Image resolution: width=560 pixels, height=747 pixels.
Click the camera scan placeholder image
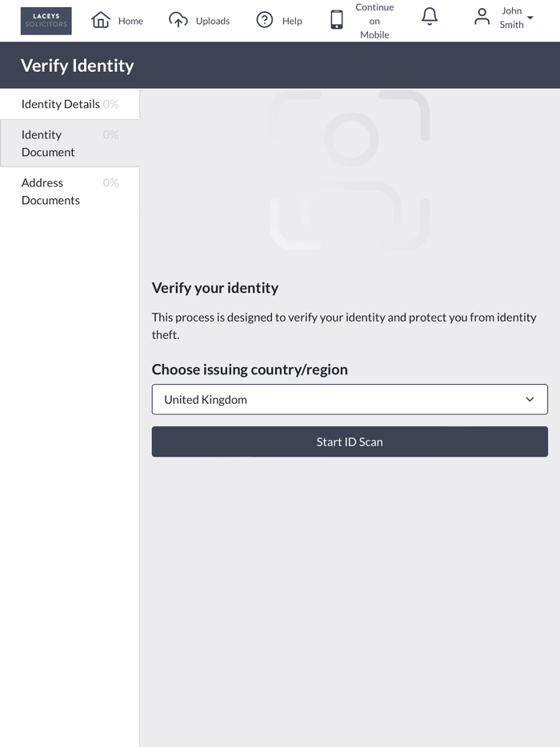[x=350, y=170]
